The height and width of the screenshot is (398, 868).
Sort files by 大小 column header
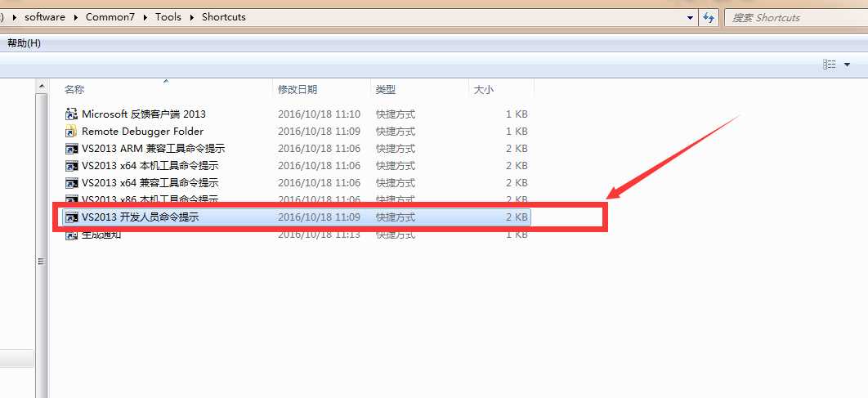483,90
